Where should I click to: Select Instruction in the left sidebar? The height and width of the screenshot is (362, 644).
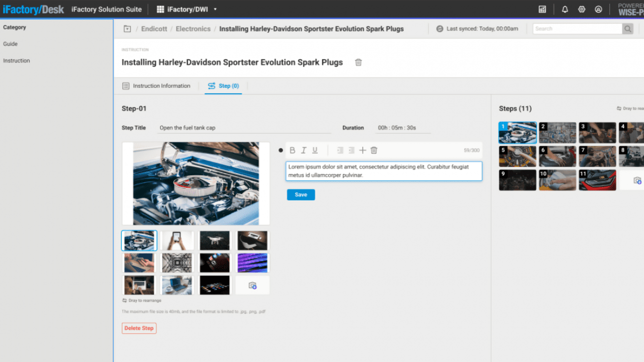click(x=16, y=60)
